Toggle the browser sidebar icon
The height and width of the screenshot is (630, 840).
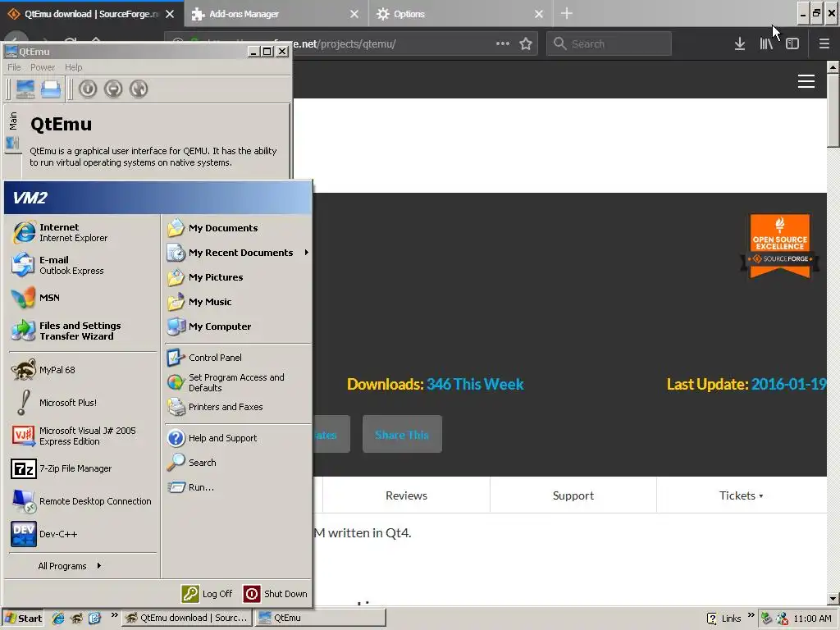click(x=792, y=44)
